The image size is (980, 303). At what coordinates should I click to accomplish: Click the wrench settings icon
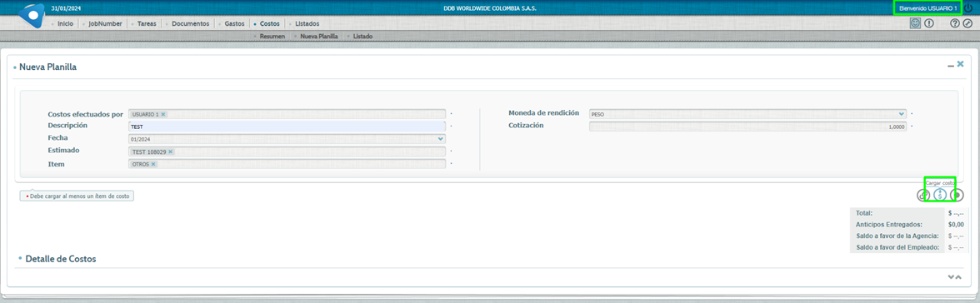pyautogui.click(x=967, y=24)
